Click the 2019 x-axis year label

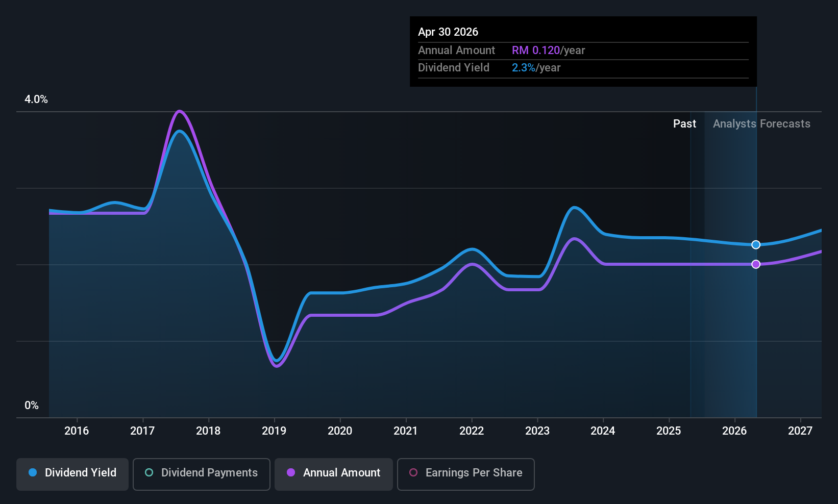274,431
